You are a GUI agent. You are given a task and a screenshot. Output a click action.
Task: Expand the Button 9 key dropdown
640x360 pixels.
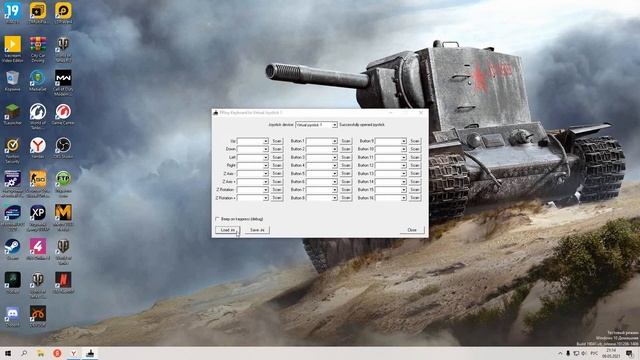click(391, 141)
